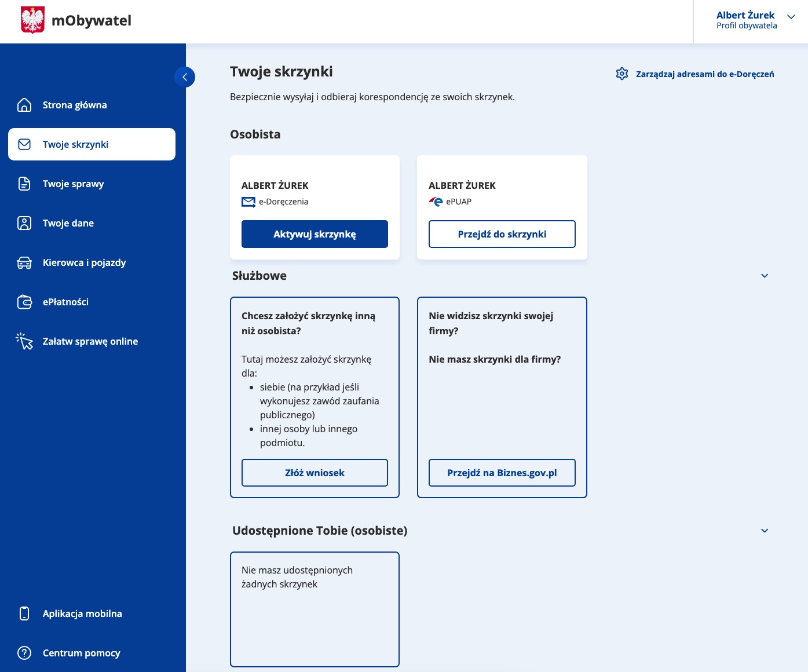The height and width of the screenshot is (672, 808).
Task: Click the person icon beside Twoje dane
Action: pos(24,223)
